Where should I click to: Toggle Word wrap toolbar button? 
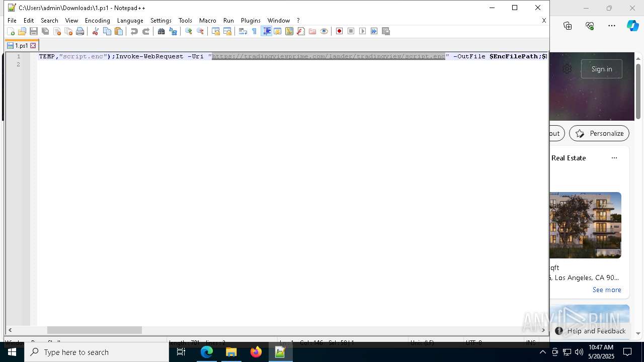pos(243,31)
